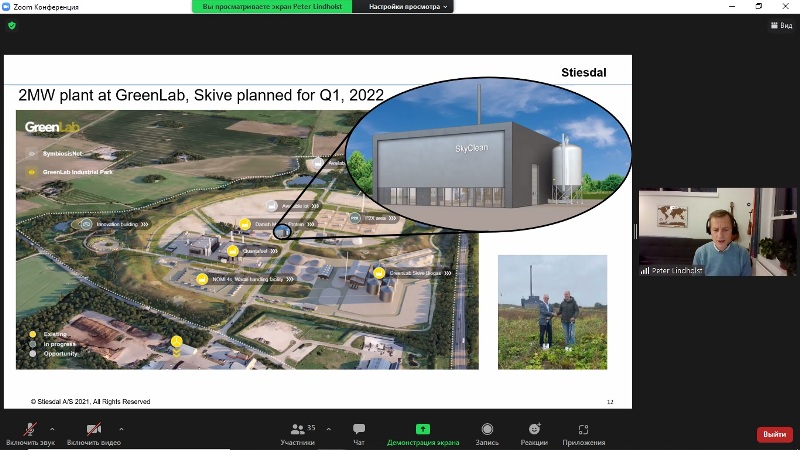
Task: Click the In progress legend dot
Action: [33, 344]
